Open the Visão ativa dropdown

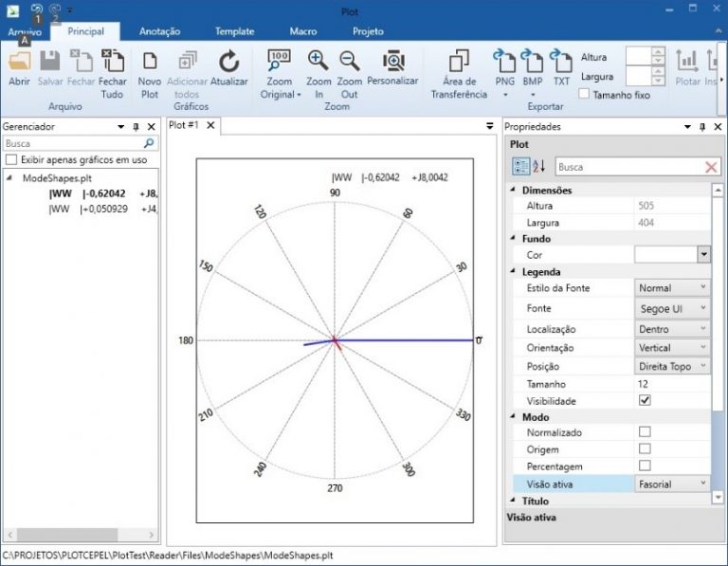pos(671,484)
